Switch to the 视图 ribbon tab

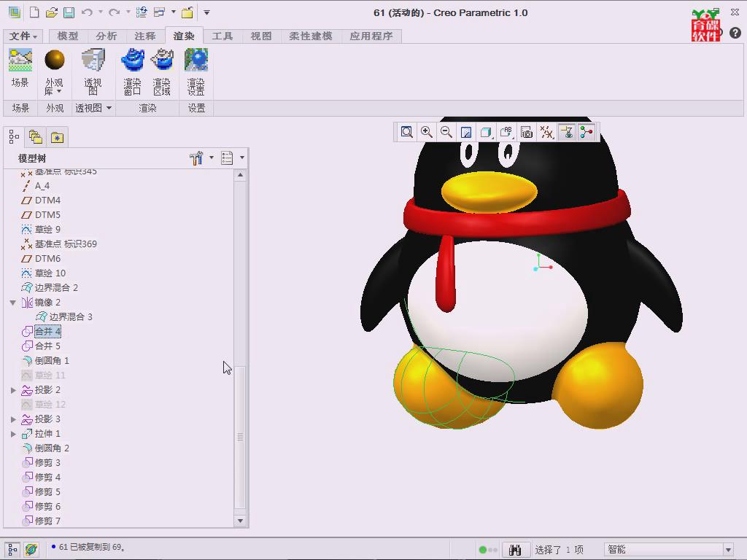[261, 36]
